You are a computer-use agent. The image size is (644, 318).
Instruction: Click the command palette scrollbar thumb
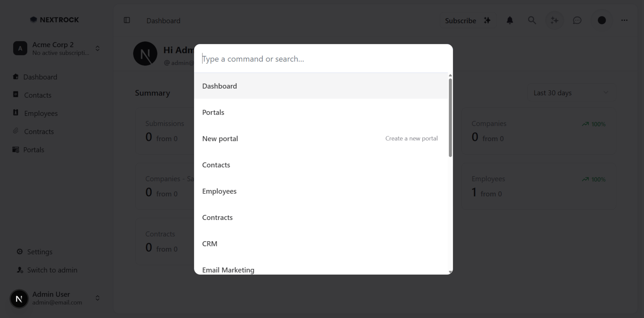point(450,118)
